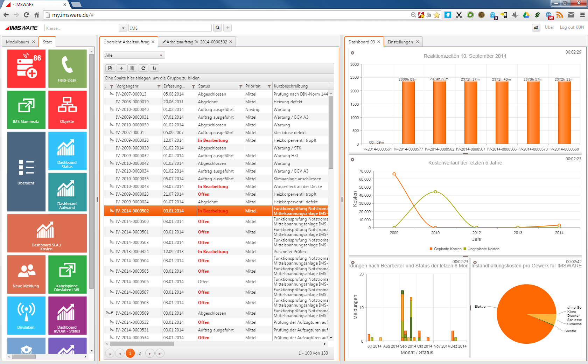This screenshot has width=588, height=364.
Task: Click the Log out KUN link
Action: tap(572, 27)
